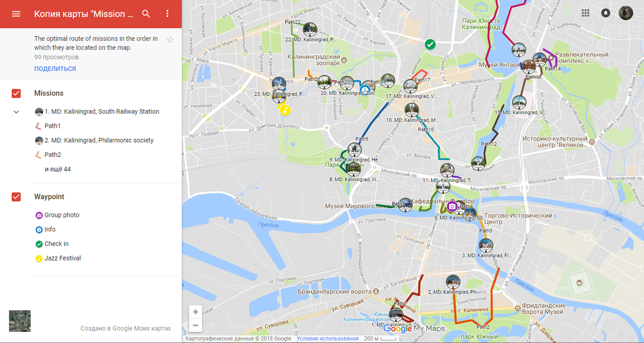Star this map as a favorite
This screenshot has width=644, height=343.
pyautogui.click(x=170, y=40)
